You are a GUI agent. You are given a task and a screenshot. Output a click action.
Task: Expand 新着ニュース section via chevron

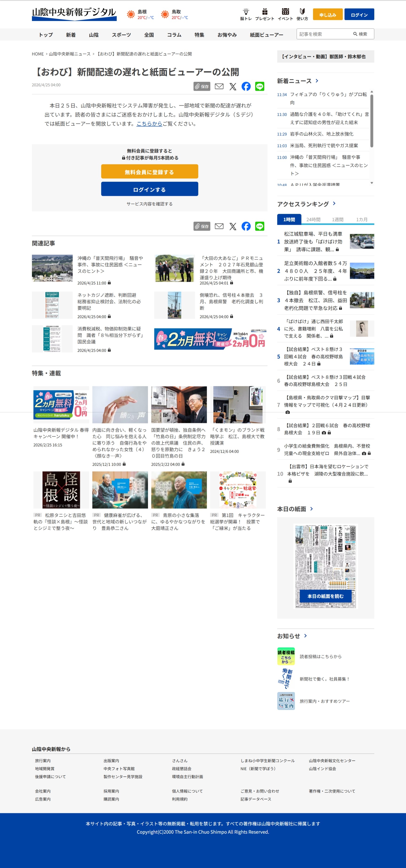point(317,81)
